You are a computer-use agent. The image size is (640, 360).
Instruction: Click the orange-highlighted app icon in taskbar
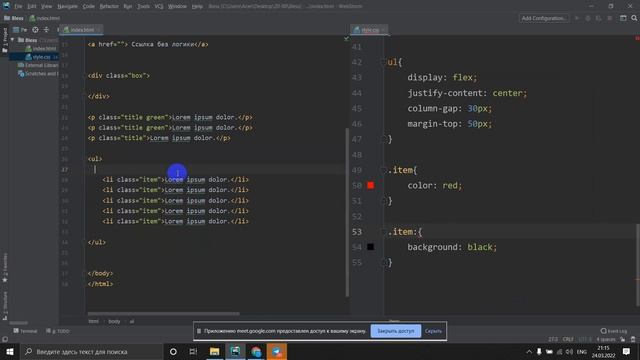(277, 351)
